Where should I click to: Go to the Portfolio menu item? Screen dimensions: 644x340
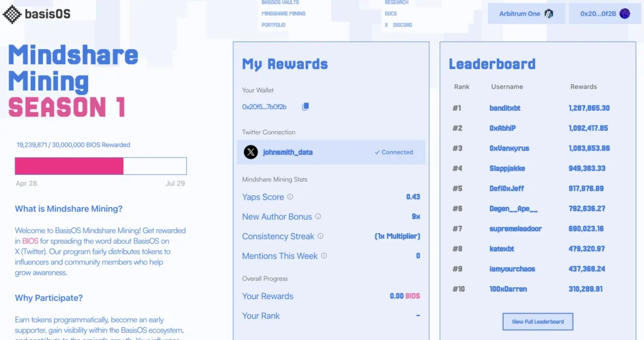[274, 25]
